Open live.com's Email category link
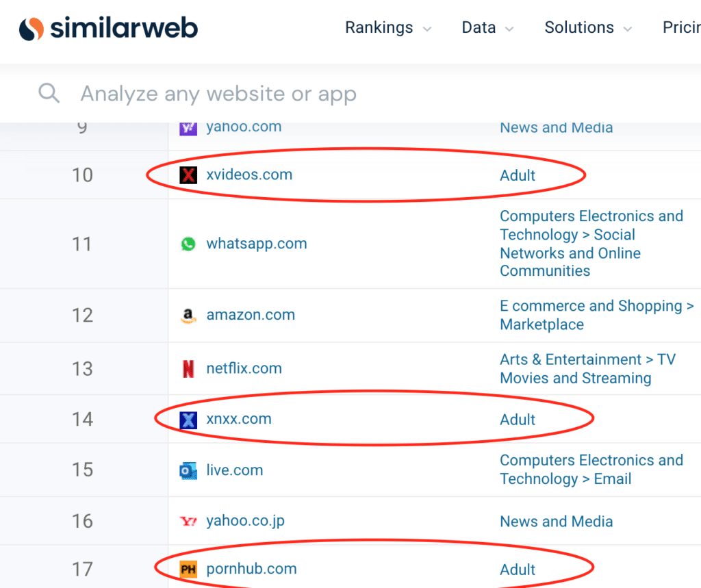This screenshot has height=588, width=701. (591, 470)
